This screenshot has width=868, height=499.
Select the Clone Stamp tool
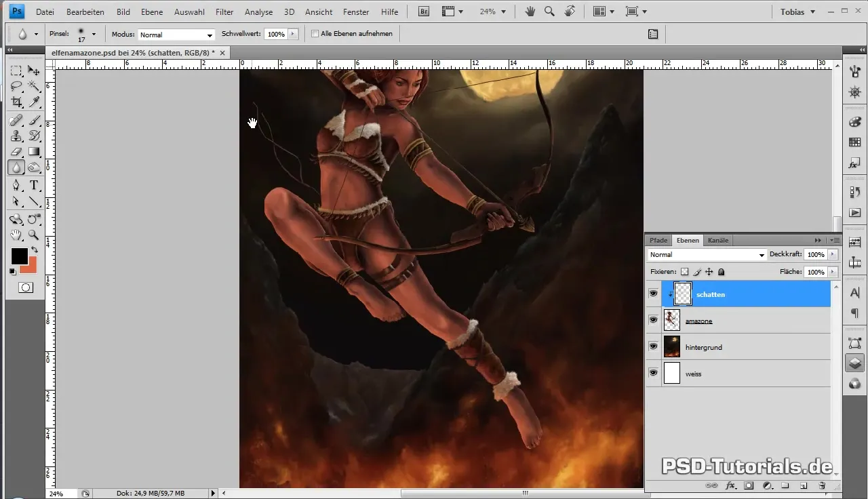click(x=16, y=136)
